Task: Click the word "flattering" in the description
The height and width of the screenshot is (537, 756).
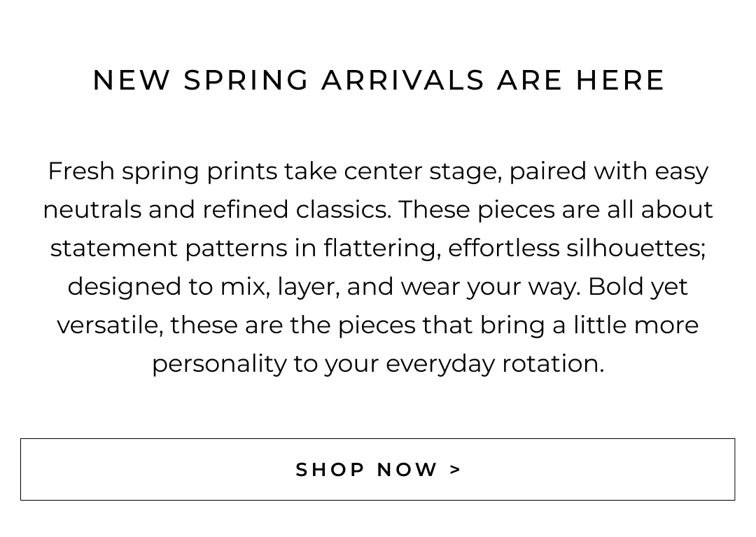Action: click(381, 249)
